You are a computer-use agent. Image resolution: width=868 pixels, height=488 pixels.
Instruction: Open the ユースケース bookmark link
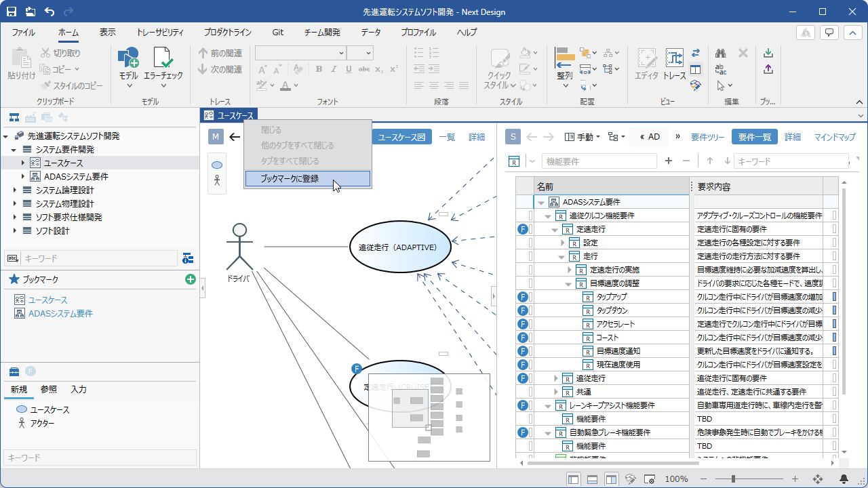[x=47, y=300]
